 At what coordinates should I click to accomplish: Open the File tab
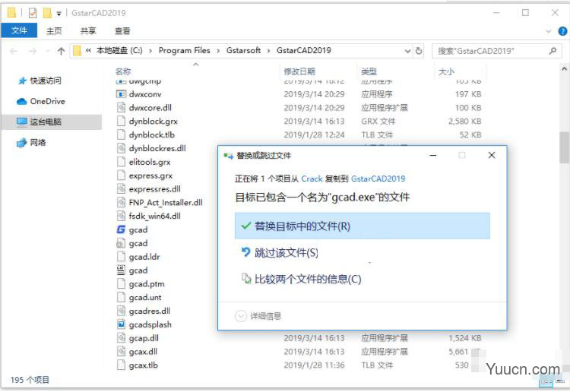click(x=19, y=30)
